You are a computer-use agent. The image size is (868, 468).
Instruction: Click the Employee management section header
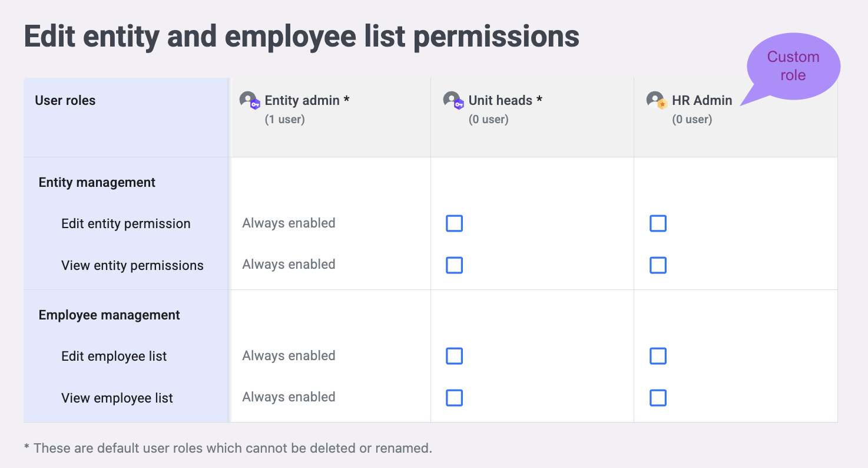(110, 315)
